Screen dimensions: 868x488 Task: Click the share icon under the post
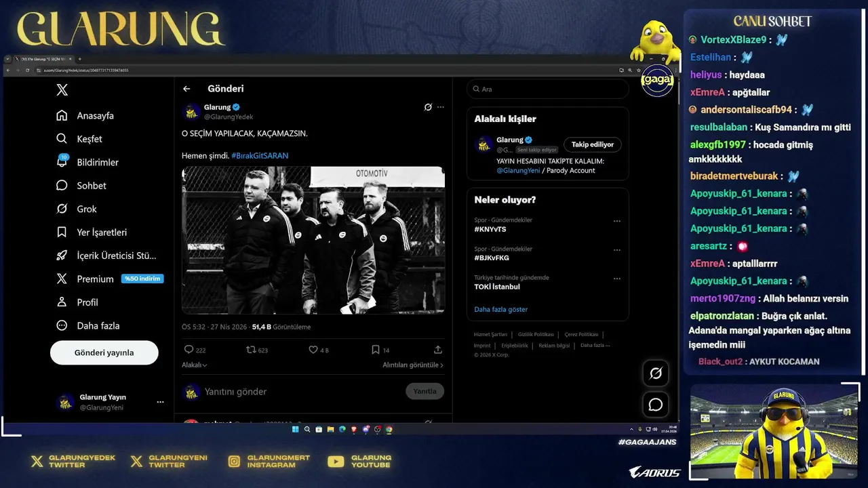click(x=438, y=350)
